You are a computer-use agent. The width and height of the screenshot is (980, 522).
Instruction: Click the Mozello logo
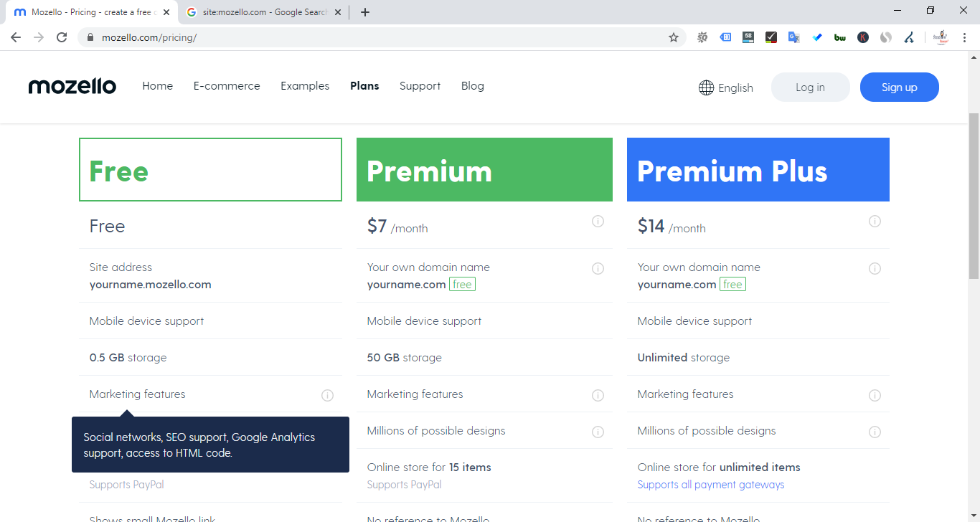pos(72,87)
